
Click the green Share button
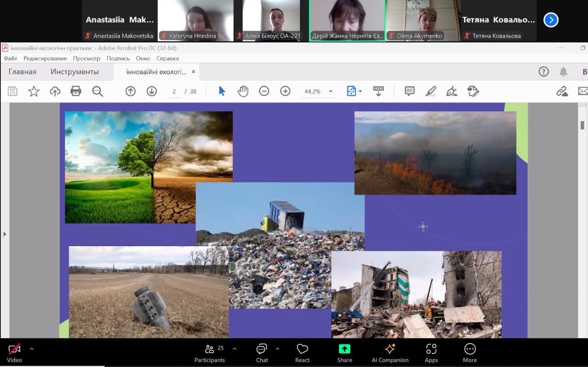point(345,352)
